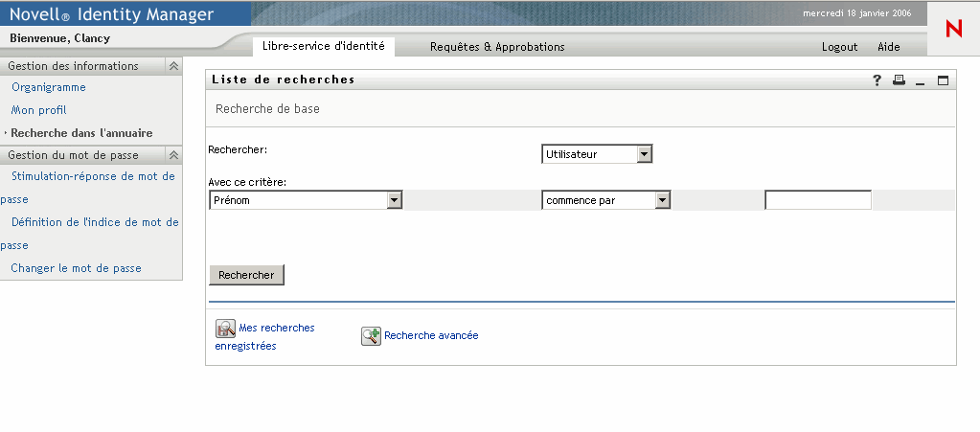
Task: Open the commence par operator dropdown
Action: click(605, 200)
